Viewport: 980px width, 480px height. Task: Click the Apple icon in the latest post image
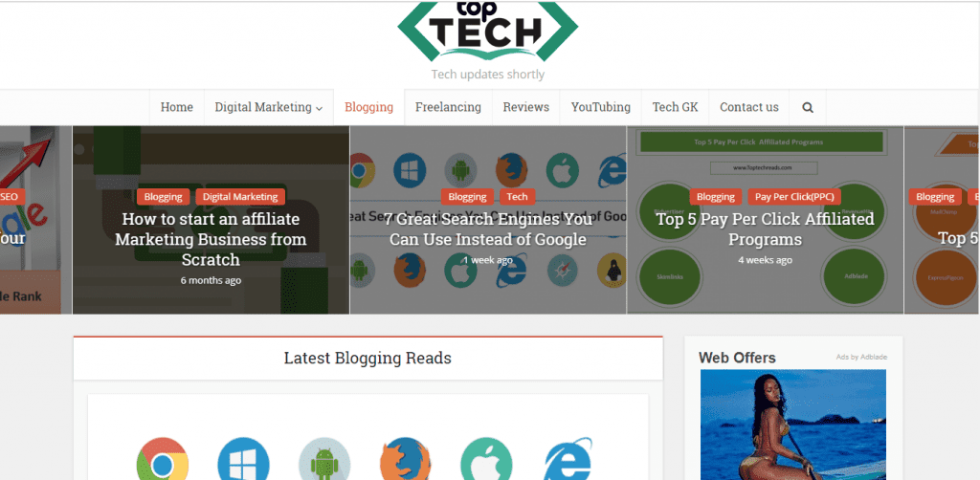(485, 459)
